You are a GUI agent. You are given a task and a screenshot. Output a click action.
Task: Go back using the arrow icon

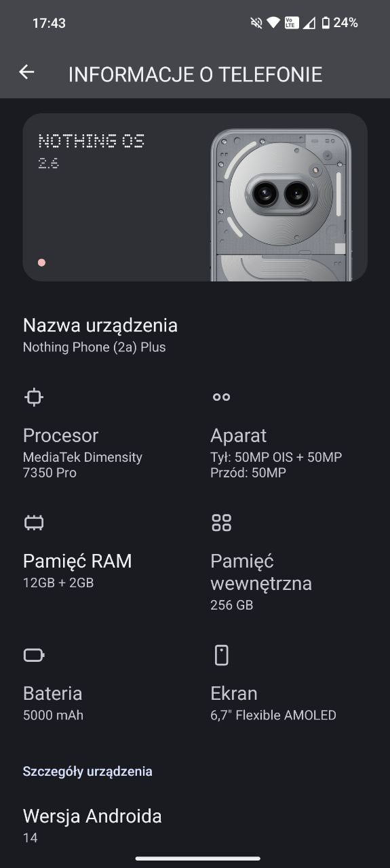point(26,72)
